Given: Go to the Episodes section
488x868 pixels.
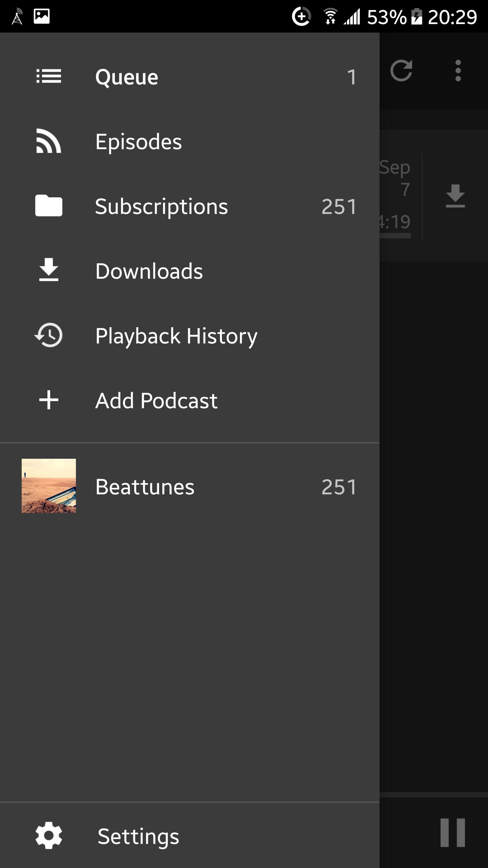Looking at the screenshot, I should click(190, 142).
